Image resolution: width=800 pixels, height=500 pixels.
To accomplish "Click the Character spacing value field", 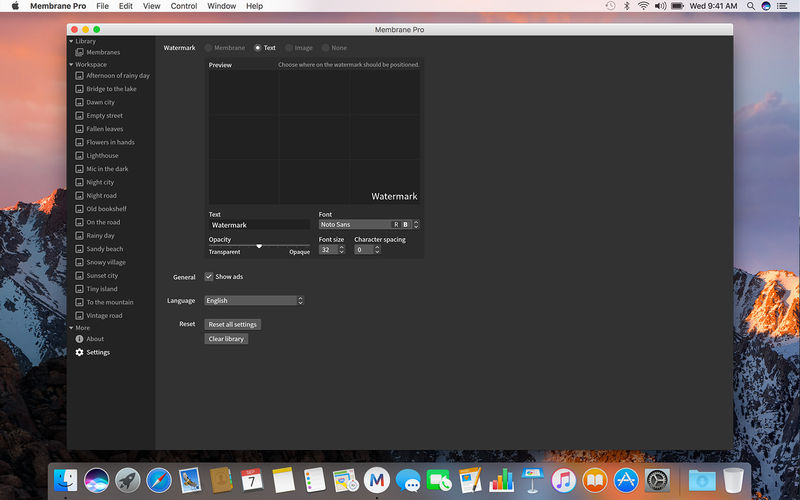I will click(x=364, y=249).
